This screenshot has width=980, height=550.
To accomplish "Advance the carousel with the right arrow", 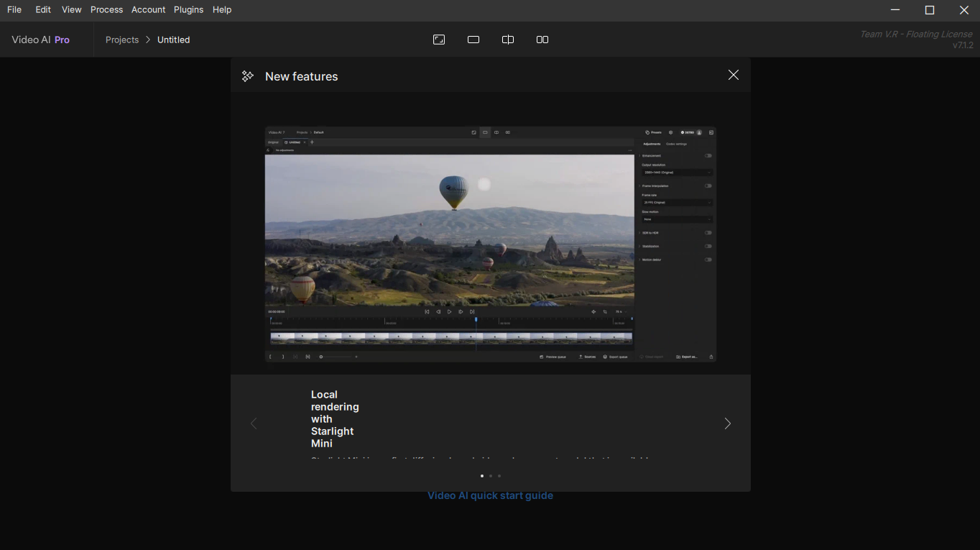I will (727, 423).
